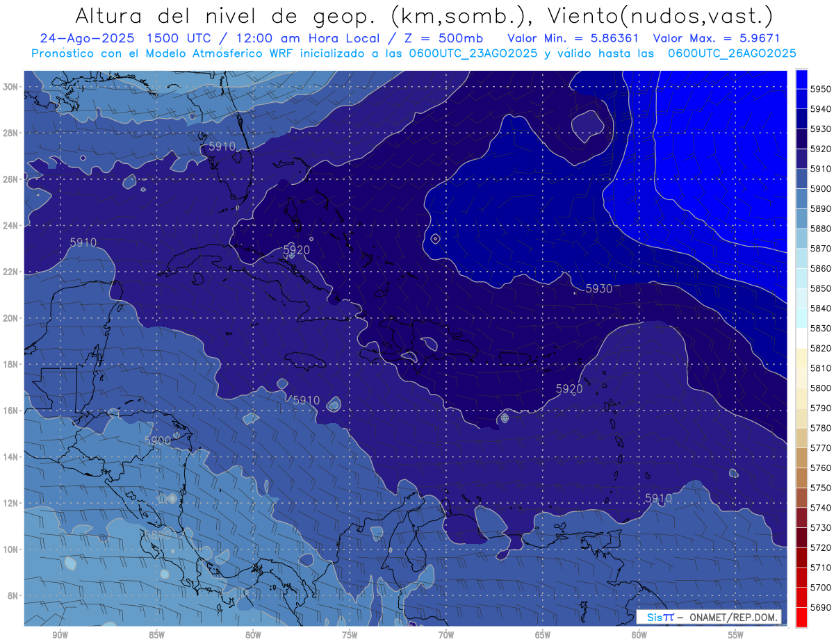Click the 5800 label on the color scale
The height and width of the screenshot is (644, 834).
[821, 388]
